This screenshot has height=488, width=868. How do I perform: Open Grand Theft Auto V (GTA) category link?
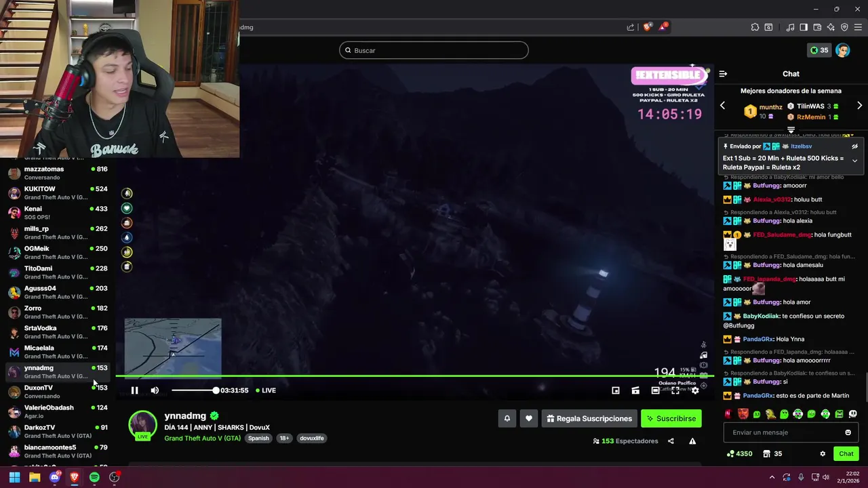click(x=202, y=439)
